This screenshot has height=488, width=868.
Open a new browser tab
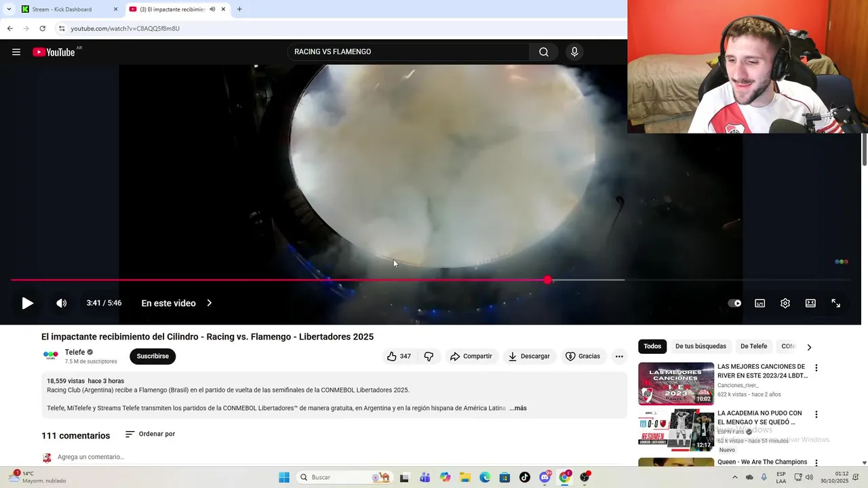[239, 9]
